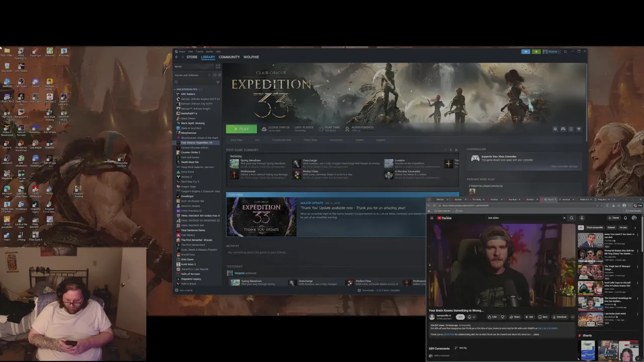Image resolution: width=644 pixels, height=362 pixels.
Task: Go forward with the Steam forward arrow
Action: click(x=182, y=57)
